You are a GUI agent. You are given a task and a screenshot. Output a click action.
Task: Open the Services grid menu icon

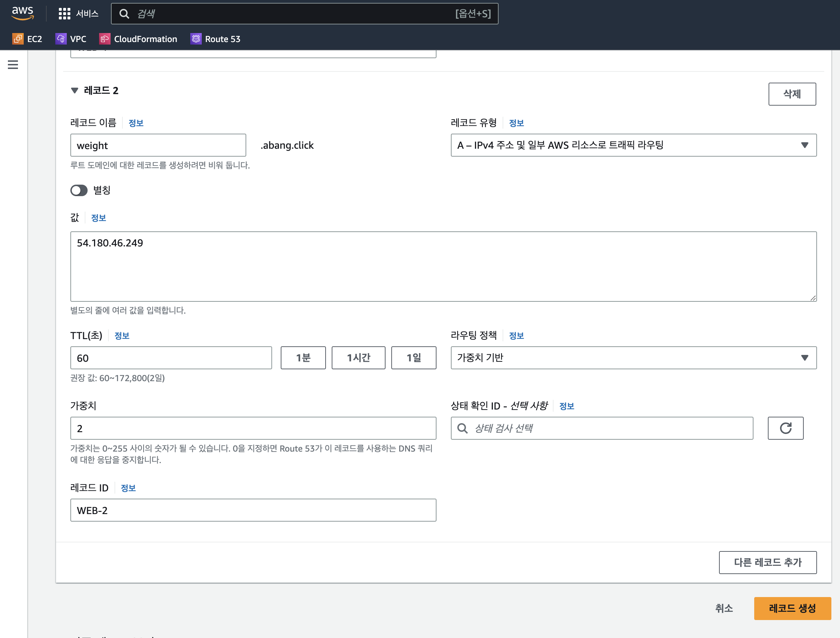64,14
